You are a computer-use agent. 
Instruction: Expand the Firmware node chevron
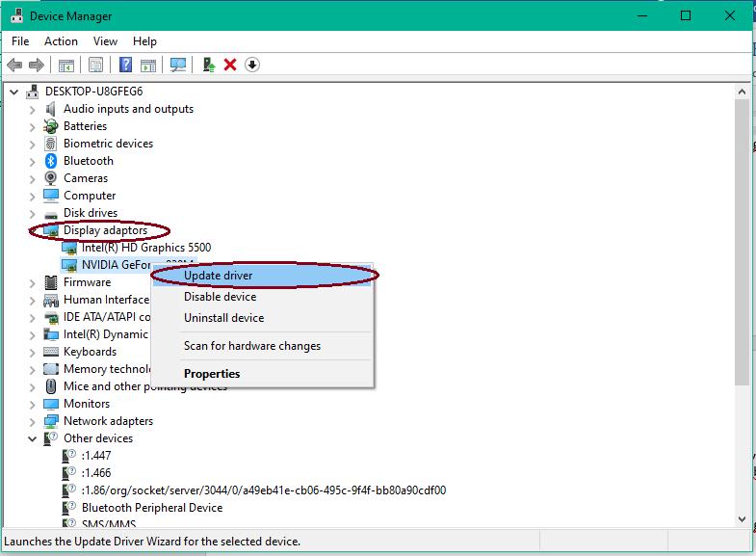[x=32, y=283]
